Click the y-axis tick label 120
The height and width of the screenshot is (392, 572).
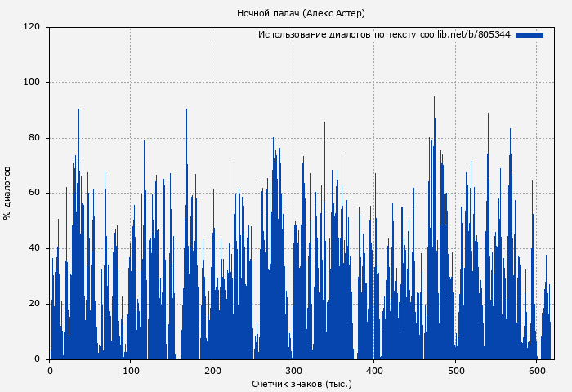coord(32,27)
